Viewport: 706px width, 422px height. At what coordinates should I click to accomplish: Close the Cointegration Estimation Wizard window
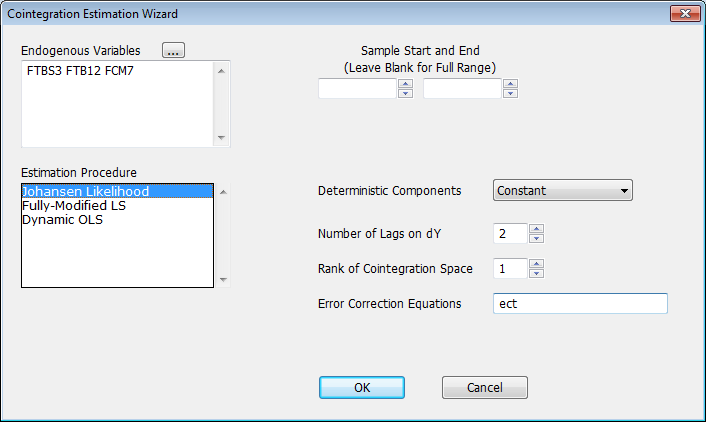click(683, 12)
